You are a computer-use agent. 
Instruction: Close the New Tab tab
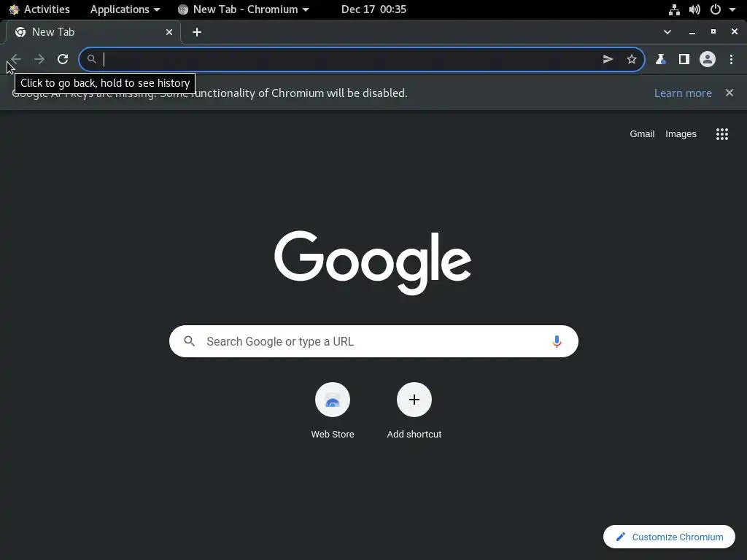169,32
